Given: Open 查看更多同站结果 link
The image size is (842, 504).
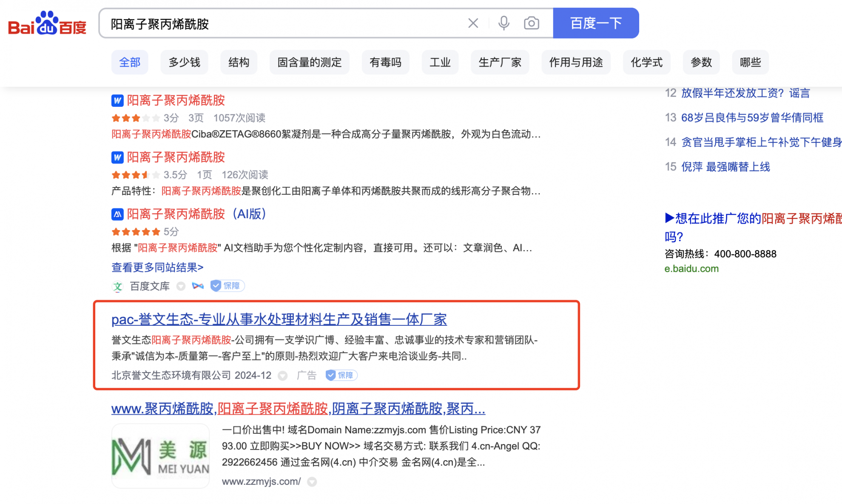Looking at the screenshot, I should [157, 267].
